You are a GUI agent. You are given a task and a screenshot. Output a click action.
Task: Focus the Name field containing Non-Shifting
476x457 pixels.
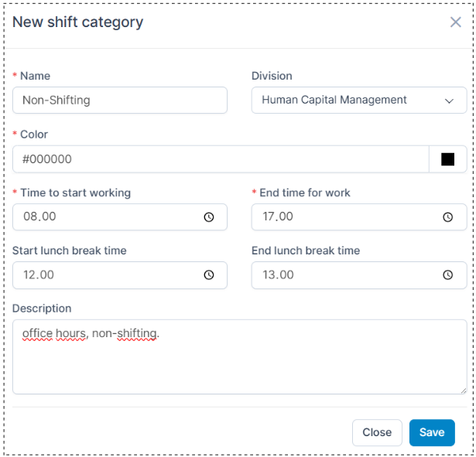tap(120, 100)
